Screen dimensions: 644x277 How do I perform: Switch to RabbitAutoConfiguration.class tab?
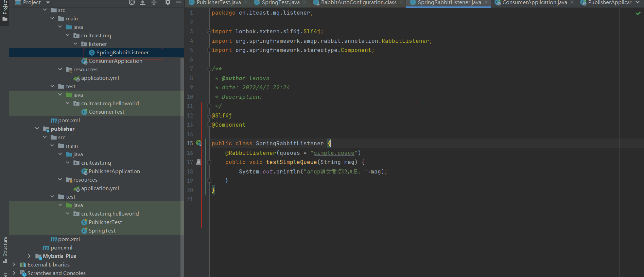(x=359, y=3)
